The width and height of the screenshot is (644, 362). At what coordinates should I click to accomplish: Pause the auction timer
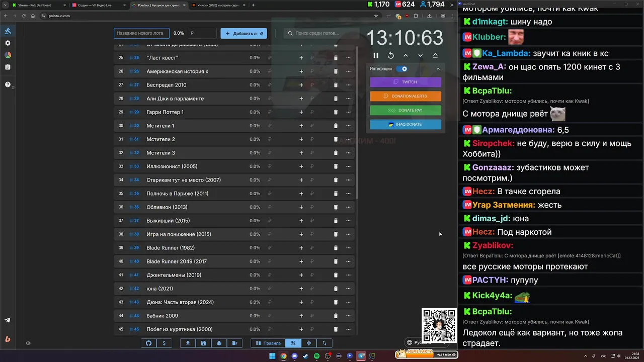[x=376, y=55]
